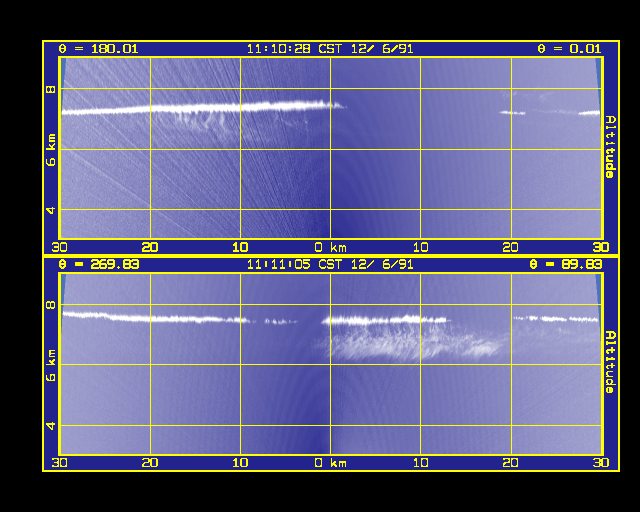
Task: Click the 8 altitude tick in the 11:10:28 panel
Action: 51,89
